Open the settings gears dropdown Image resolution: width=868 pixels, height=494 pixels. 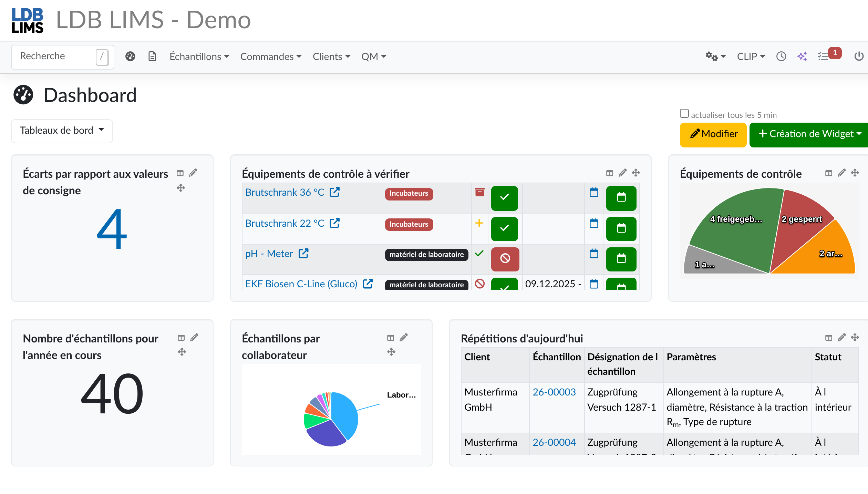pos(715,56)
